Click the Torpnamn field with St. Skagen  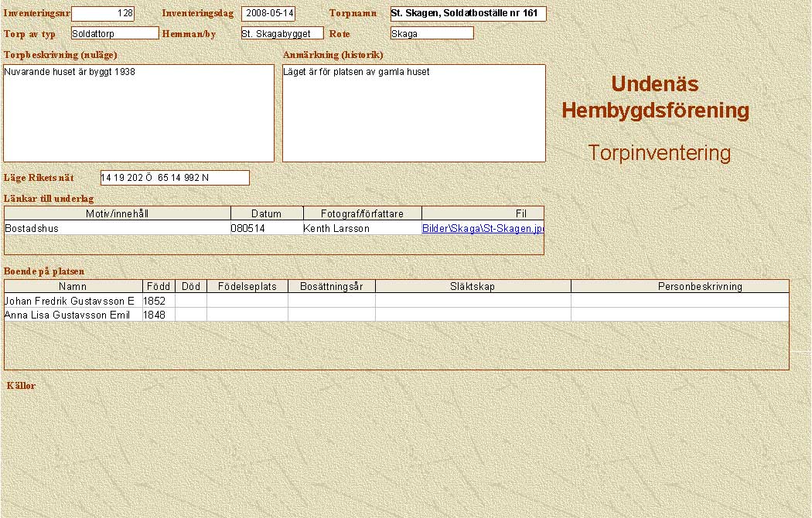pyautogui.click(x=467, y=14)
